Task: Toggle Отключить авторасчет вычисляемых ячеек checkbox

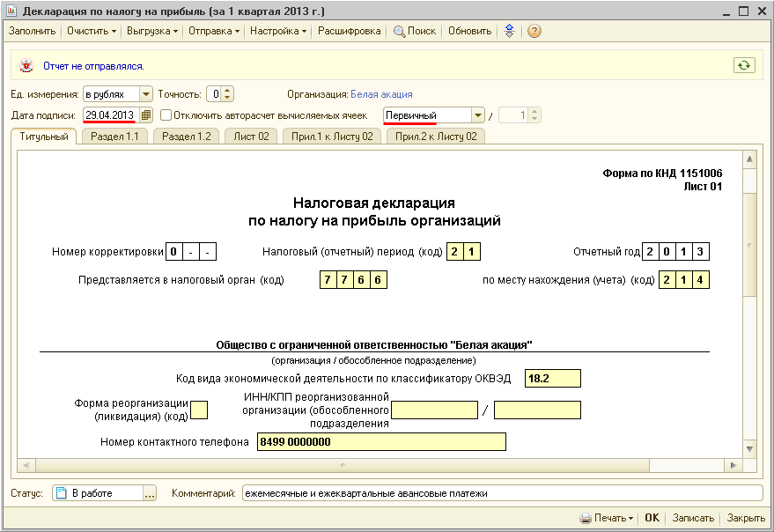Action: tap(166, 115)
